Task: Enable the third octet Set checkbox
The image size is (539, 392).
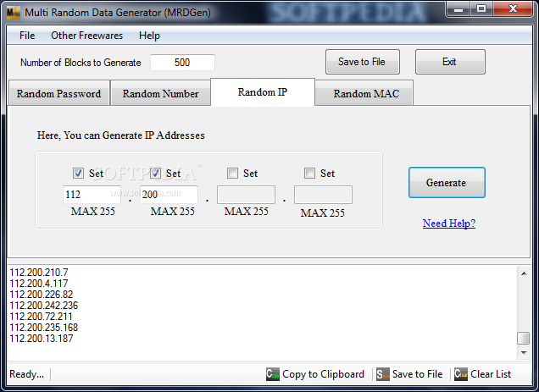Action: coord(232,173)
